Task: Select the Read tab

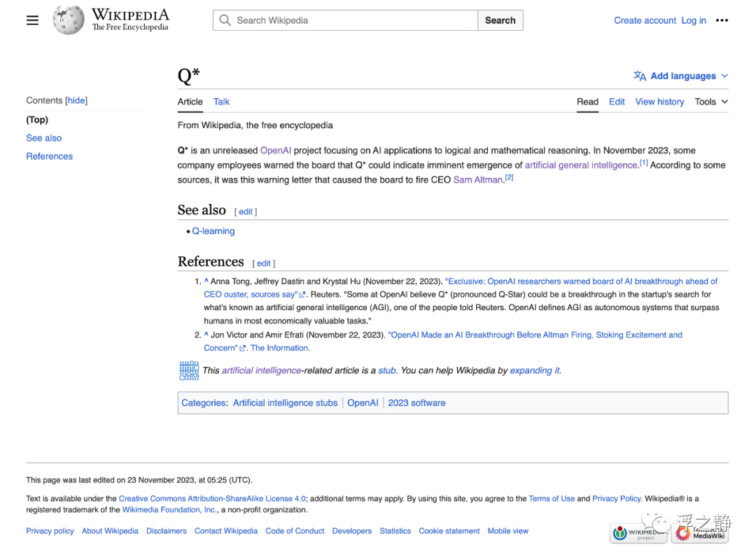Action: (x=587, y=102)
